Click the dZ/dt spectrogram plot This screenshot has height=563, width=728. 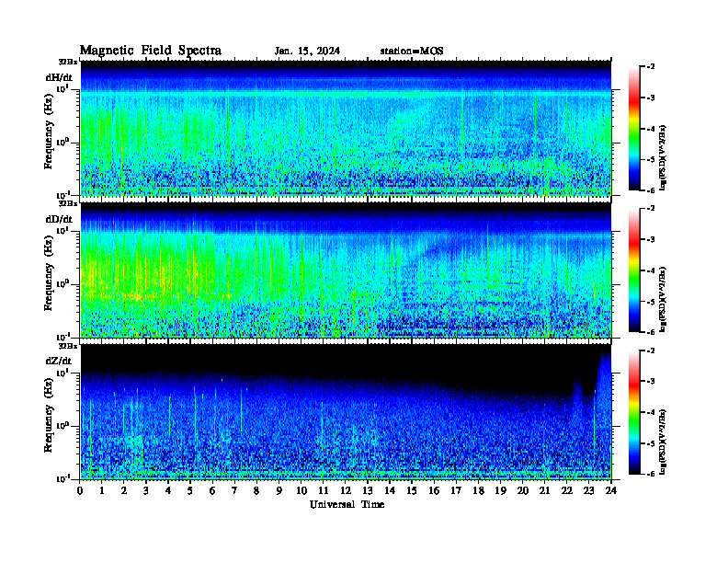pos(346,411)
